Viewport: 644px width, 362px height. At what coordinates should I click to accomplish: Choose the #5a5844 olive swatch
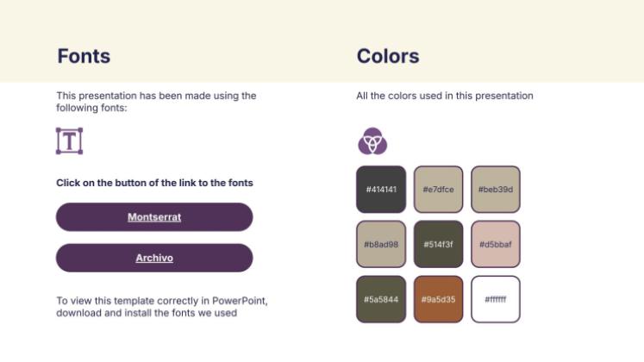click(381, 299)
